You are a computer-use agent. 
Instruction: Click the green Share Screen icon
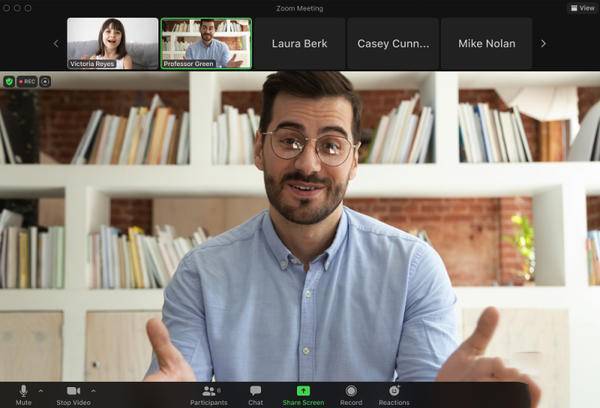[x=303, y=390]
